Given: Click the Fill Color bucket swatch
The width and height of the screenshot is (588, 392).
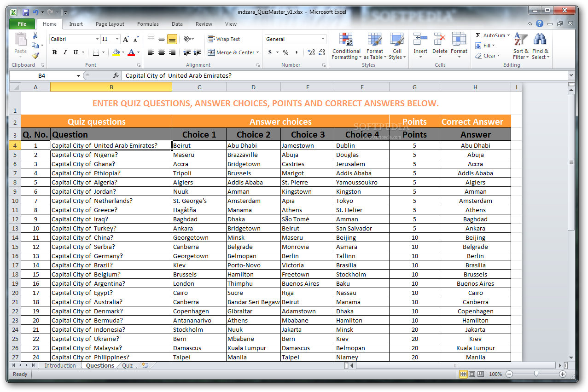Looking at the screenshot, I should click(x=116, y=52).
